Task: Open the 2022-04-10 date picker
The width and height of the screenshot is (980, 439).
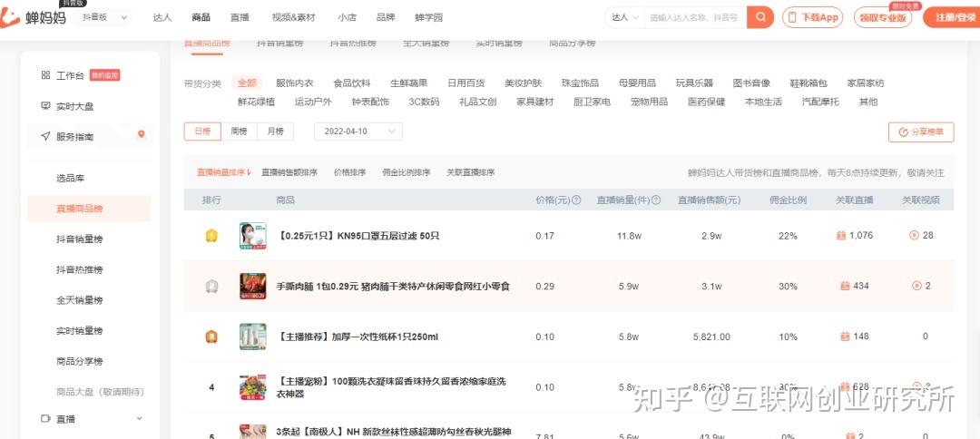Action: click(358, 132)
